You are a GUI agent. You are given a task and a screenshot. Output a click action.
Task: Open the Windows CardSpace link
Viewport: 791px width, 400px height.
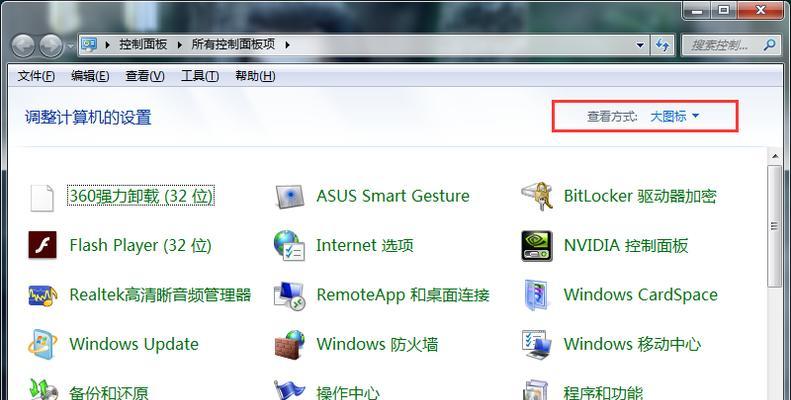click(x=641, y=295)
